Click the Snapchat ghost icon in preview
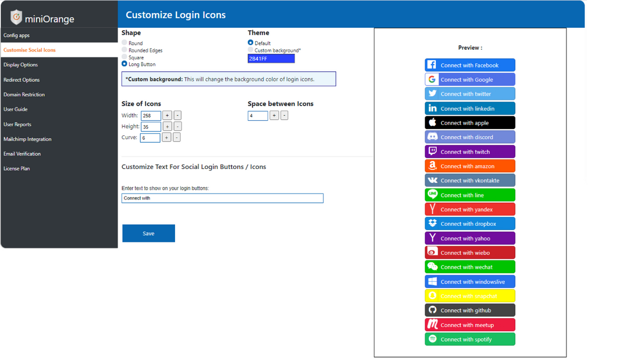 pos(432,296)
